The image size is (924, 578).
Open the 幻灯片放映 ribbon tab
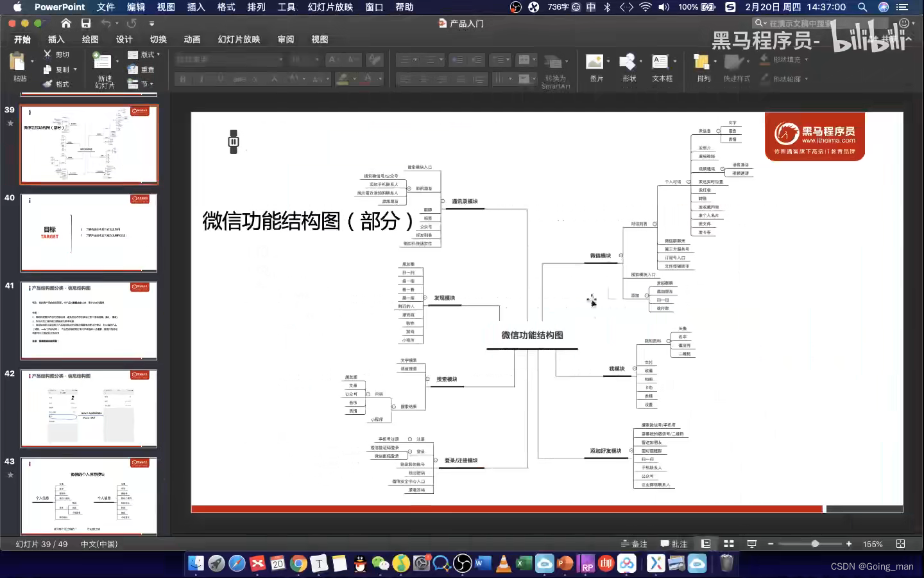point(239,39)
